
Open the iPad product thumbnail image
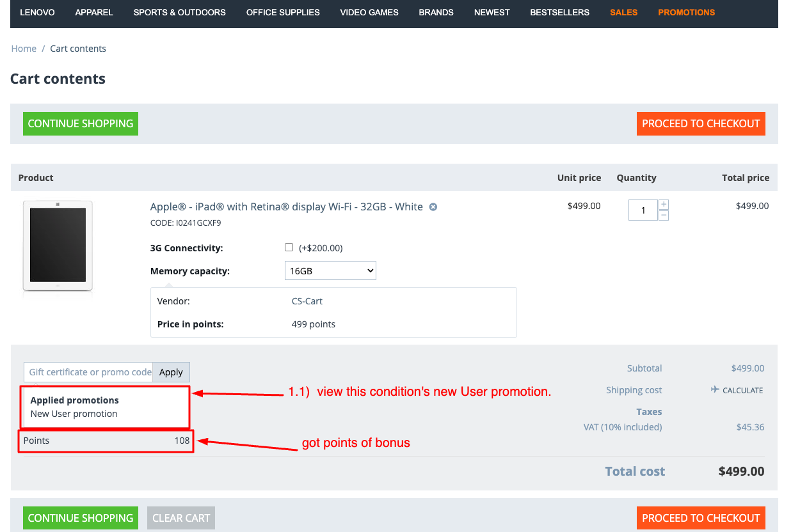tap(58, 246)
